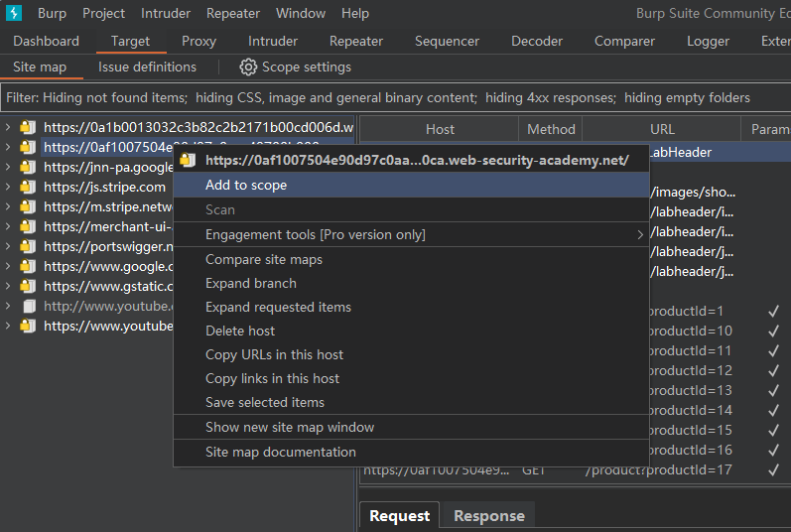This screenshot has width=791, height=532.
Task: Open the Project menu
Action: click(x=103, y=13)
